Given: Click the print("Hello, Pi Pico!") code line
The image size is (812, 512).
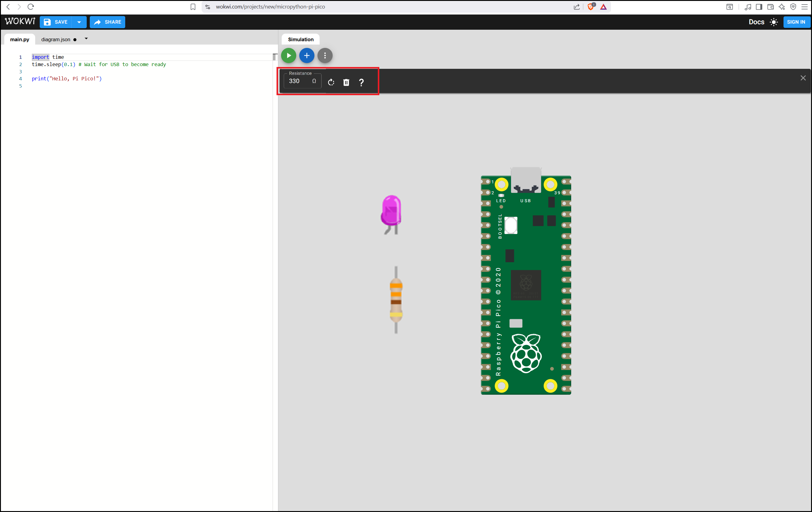Looking at the screenshot, I should point(67,79).
